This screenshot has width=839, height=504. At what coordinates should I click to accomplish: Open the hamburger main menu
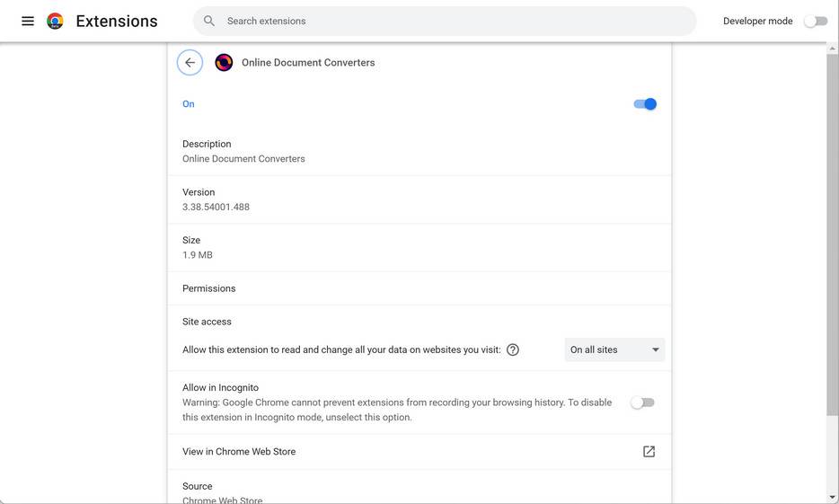click(x=28, y=21)
